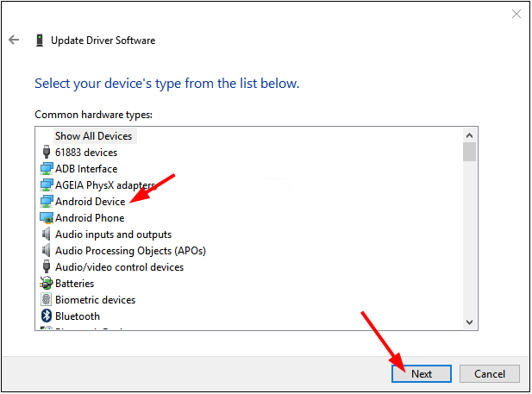Click the Update Driver Software device icon
The height and width of the screenshot is (394, 532).
click(x=40, y=40)
